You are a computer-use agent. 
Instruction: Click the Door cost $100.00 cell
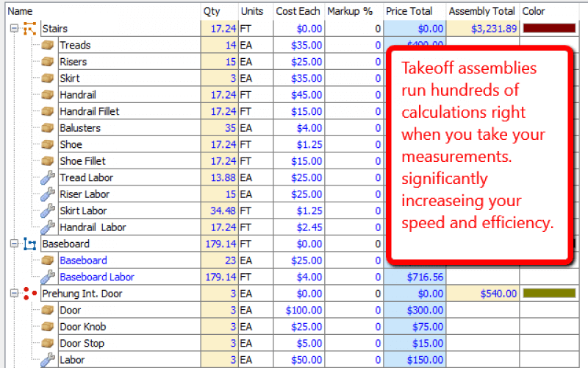[299, 310]
